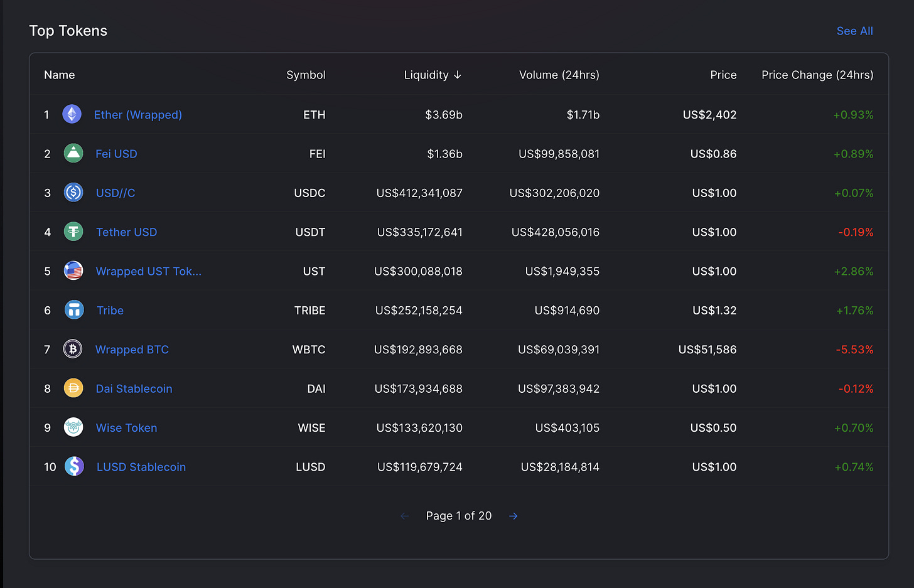Click the US$428,056,016 volume value
The width and height of the screenshot is (914, 588).
pyautogui.click(x=556, y=232)
